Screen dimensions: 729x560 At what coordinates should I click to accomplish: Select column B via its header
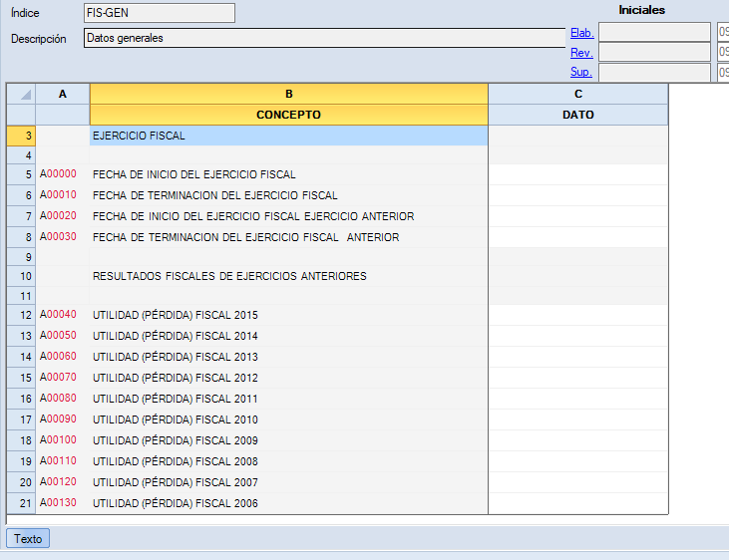click(x=288, y=94)
